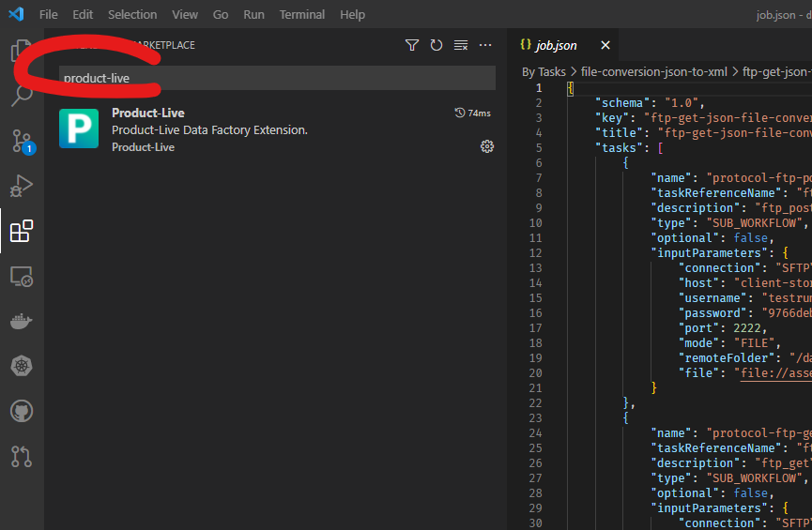Open the Docker view
Viewport: 812px width, 530px height.
21,321
